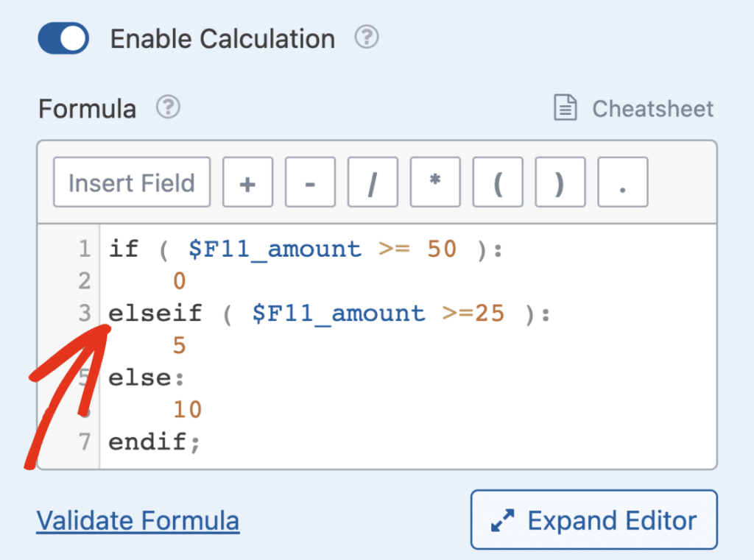
Task: Insert an opening parenthesis
Action: point(498,182)
